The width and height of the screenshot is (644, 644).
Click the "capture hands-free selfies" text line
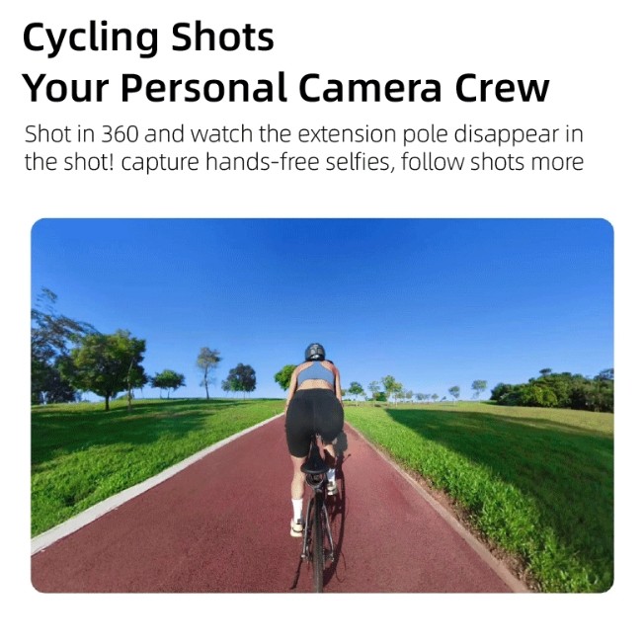[303, 162]
